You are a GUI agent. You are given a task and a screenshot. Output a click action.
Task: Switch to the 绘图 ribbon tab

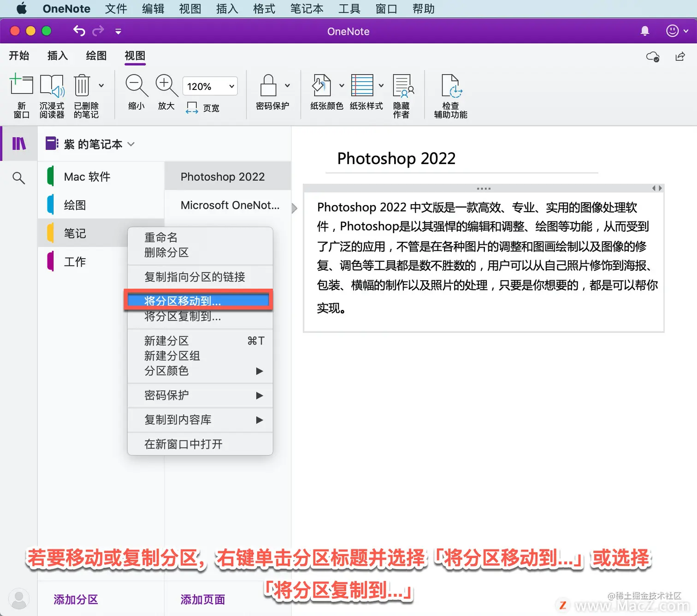click(x=96, y=56)
